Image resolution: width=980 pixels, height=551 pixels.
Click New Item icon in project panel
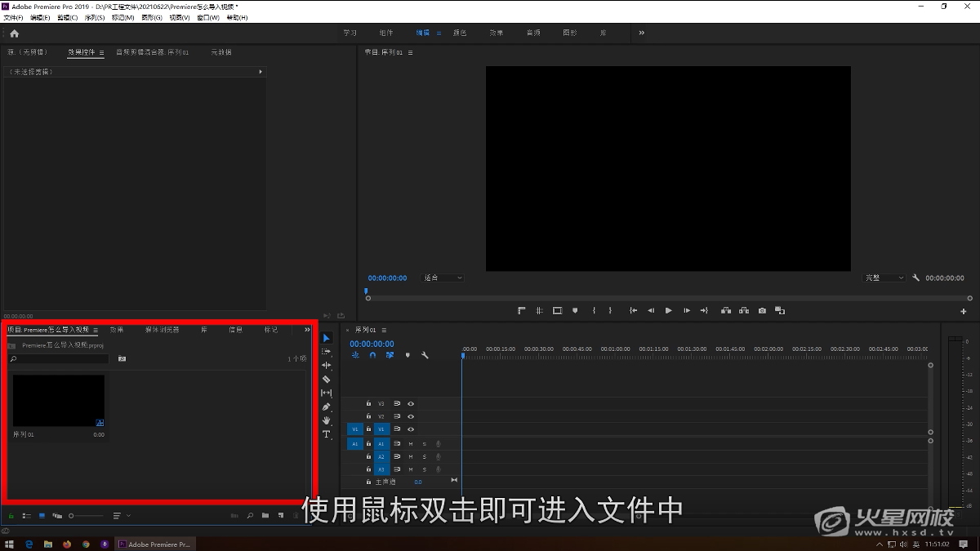pos(281,516)
